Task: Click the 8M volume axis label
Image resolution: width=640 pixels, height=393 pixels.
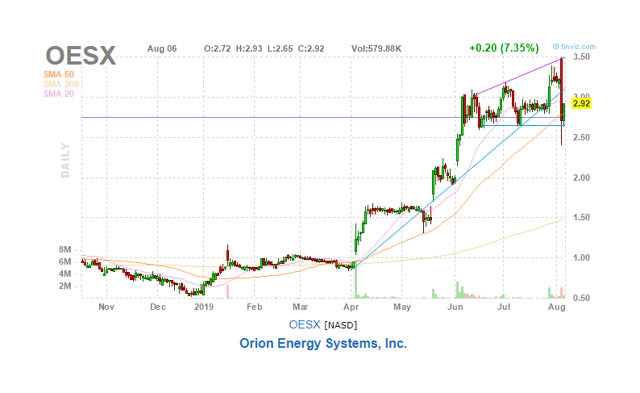Action: (65, 250)
